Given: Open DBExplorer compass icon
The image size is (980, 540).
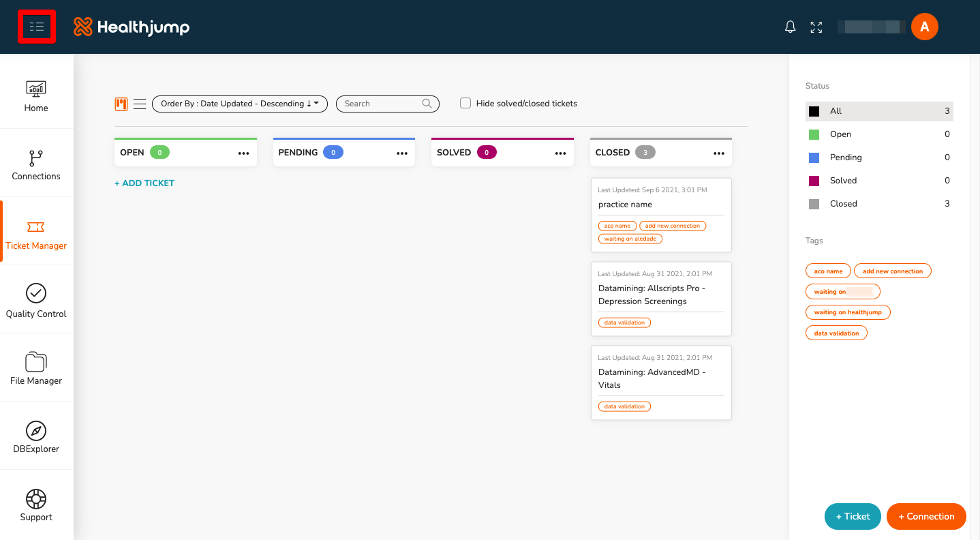Looking at the screenshot, I should 36,430.
